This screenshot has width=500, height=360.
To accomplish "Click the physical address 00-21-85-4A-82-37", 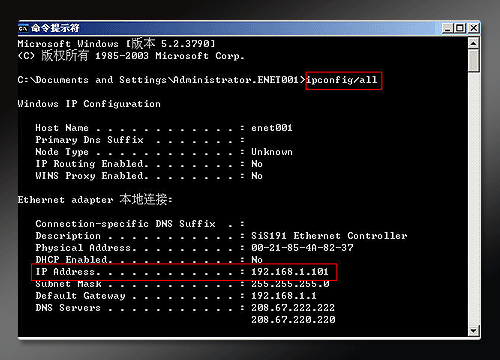I will (x=302, y=248).
